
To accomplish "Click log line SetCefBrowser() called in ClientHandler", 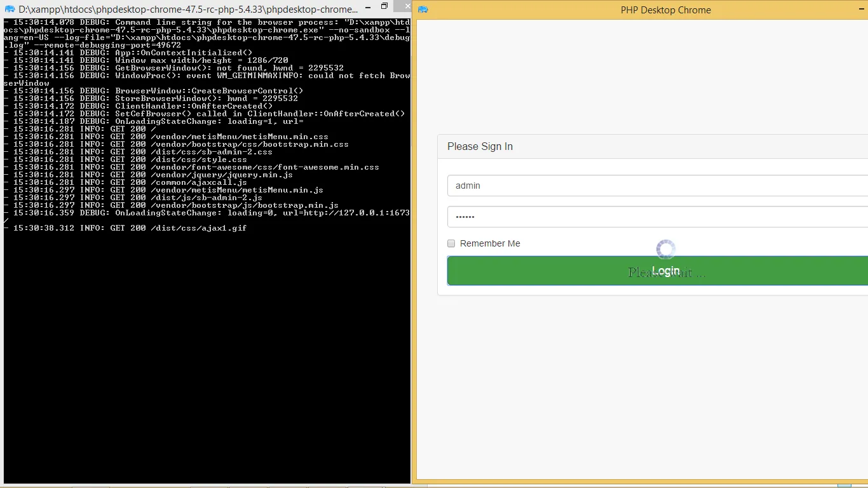I will 204,114.
